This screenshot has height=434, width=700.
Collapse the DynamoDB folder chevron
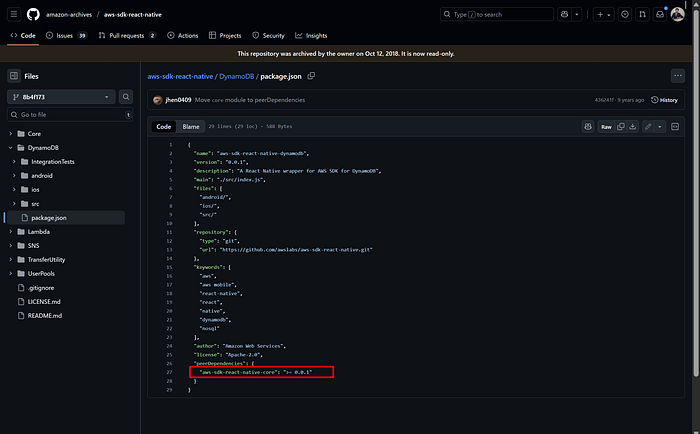[x=11, y=148]
